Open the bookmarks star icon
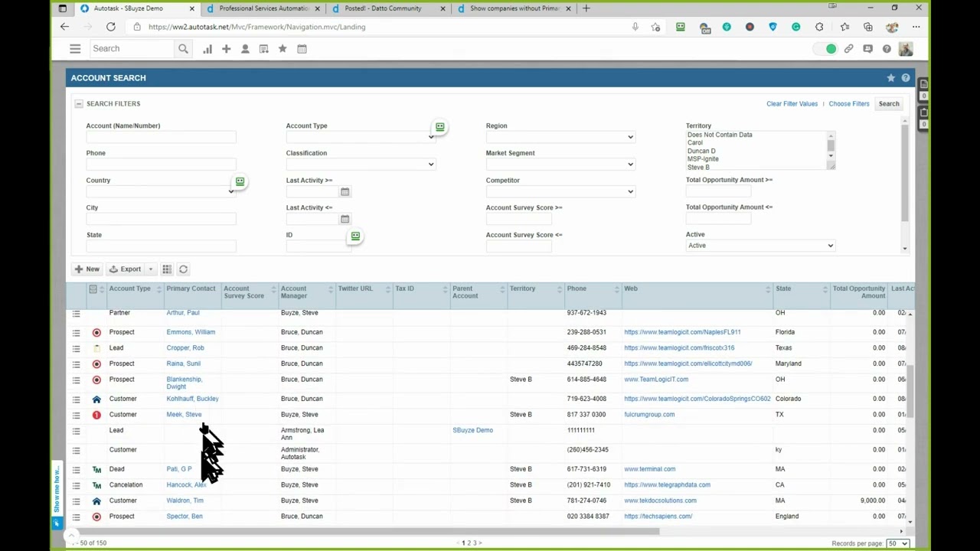Image resolution: width=980 pixels, height=551 pixels. click(283, 49)
